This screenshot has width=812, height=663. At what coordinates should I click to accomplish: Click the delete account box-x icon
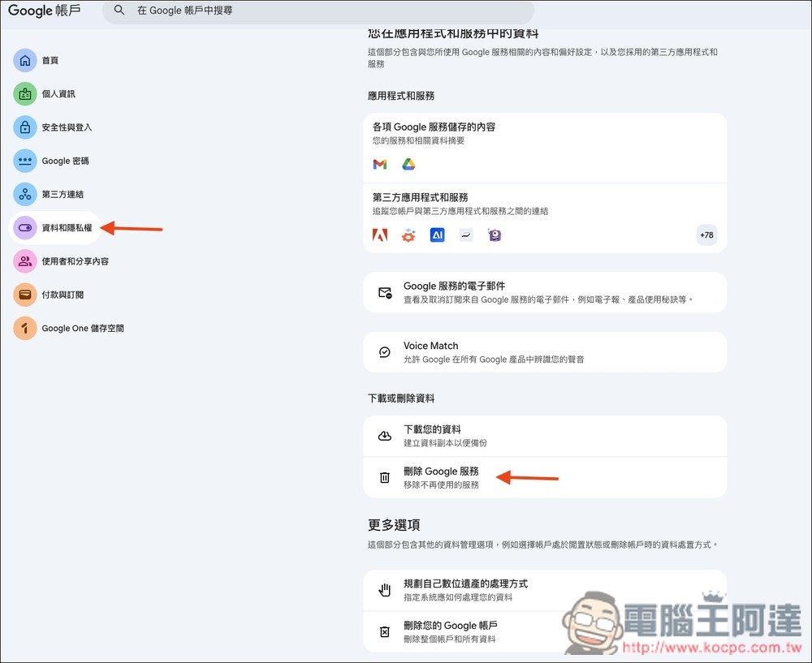tap(385, 631)
